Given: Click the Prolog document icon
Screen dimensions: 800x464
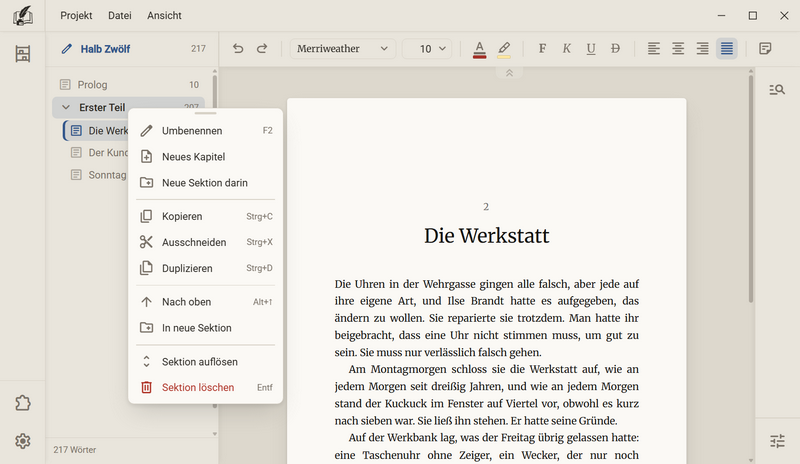Looking at the screenshot, I should (65, 85).
